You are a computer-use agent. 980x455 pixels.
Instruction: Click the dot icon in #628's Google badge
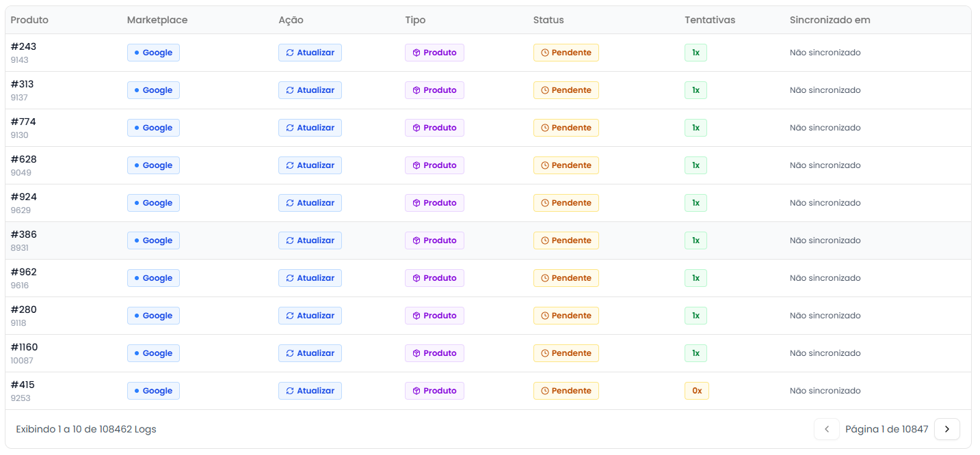[135, 165]
